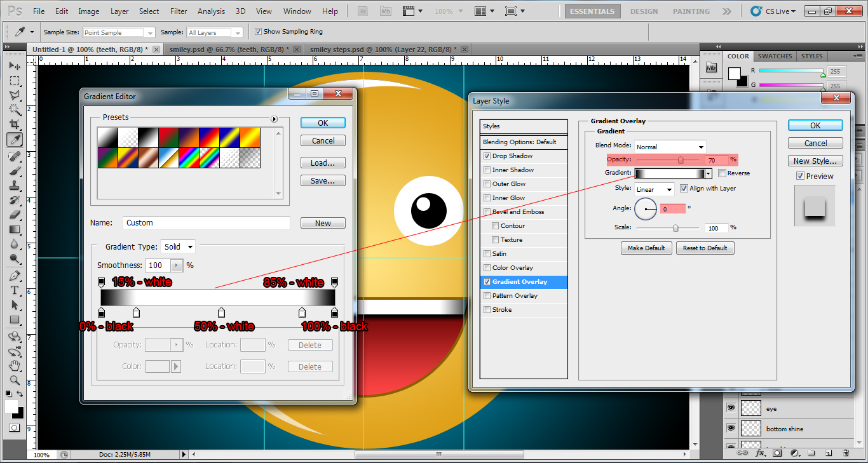The height and width of the screenshot is (463, 868).
Task: Open the Filter menu
Action: point(179,11)
